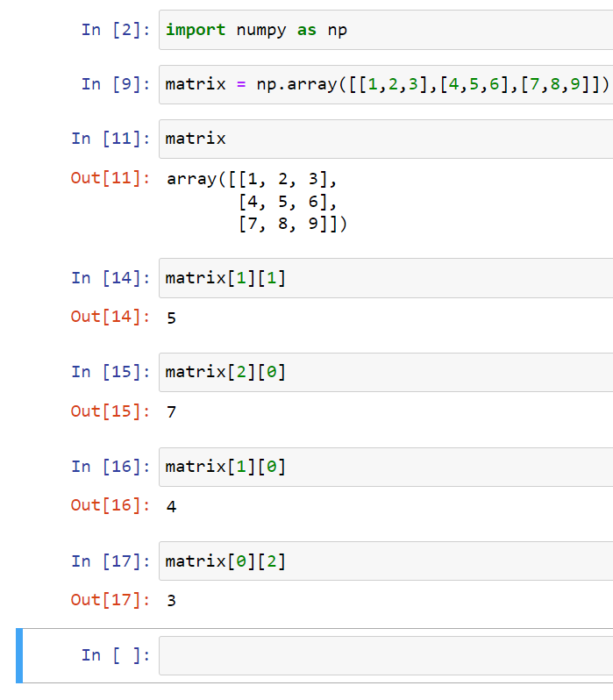This screenshot has width=613, height=700.
Task: Click the Out[17]: output prompt
Action: (110, 600)
